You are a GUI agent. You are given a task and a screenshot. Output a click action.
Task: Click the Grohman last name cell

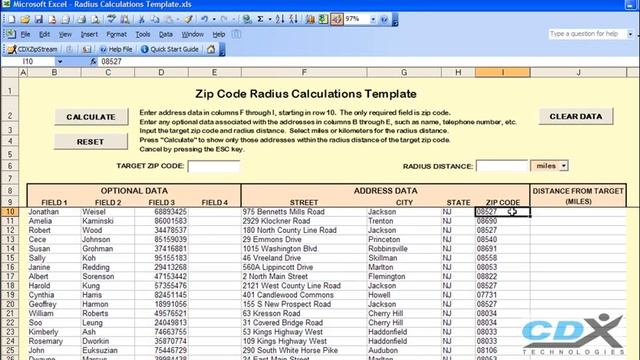tap(108, 249)
